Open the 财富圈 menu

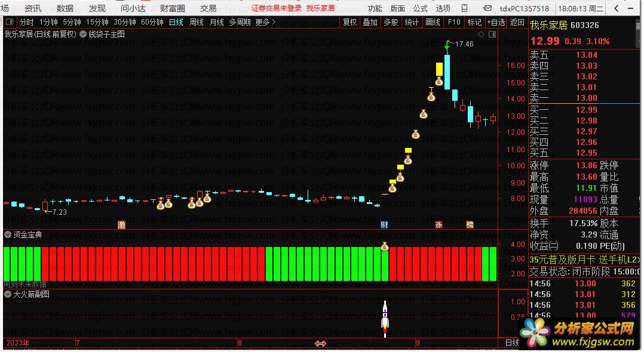(x=173, y=8)
